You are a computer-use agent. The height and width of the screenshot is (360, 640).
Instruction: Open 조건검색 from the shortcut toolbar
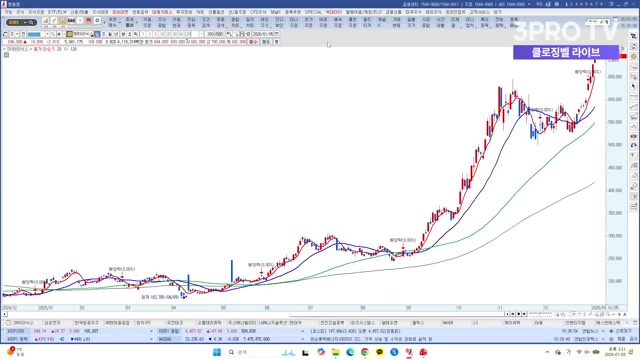pos(206,23)
